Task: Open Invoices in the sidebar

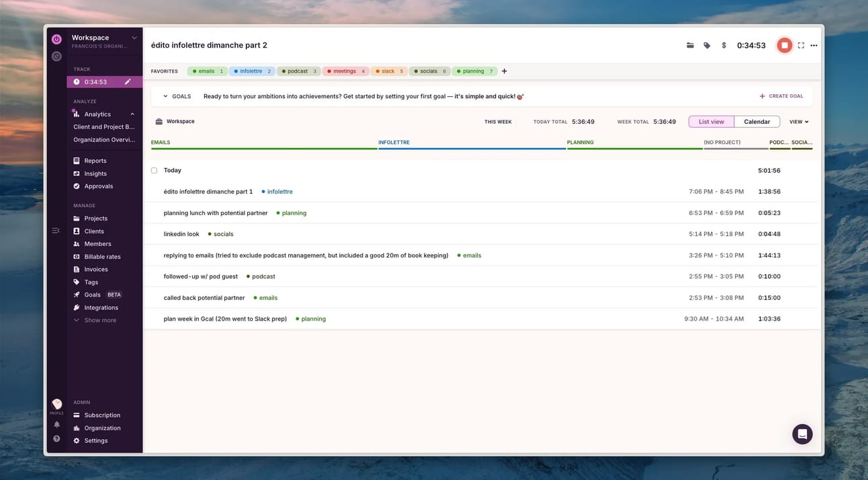Action: pyautogui.click(x=95, y=270)
